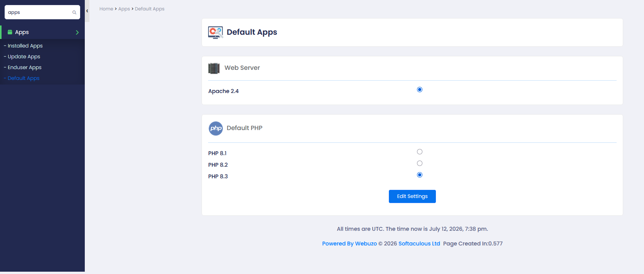Click the PHP 8.3 label
Viewport: 644px width, 274px height.
(218, 176)
